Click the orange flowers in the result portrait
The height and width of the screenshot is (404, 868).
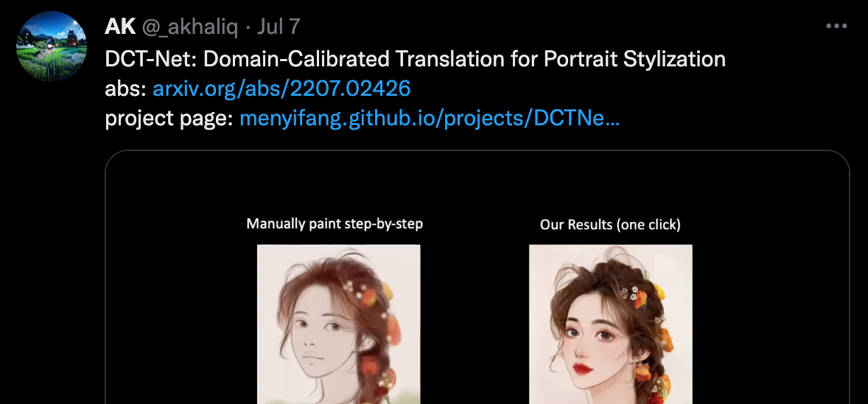640,299
